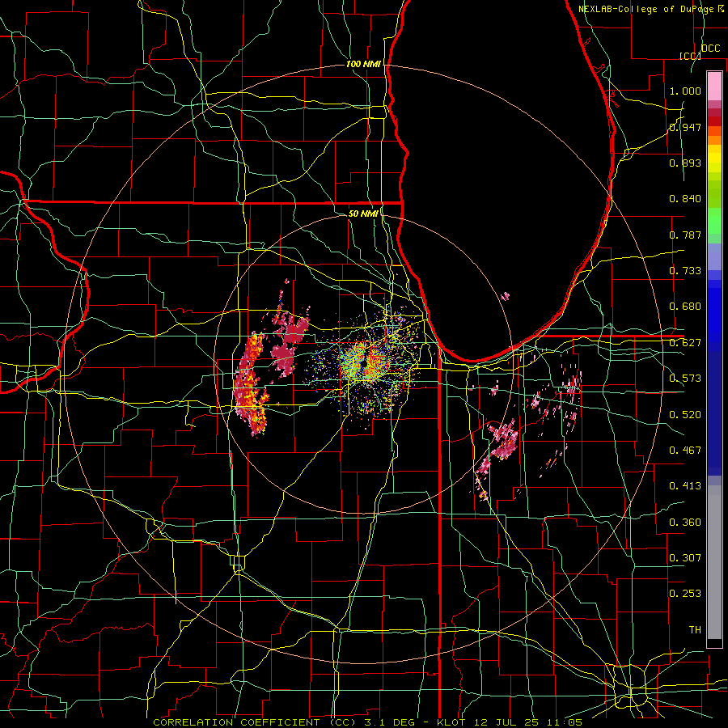This screenshot has height=728, width=728.
Task: Click the 0.520 legend value
Action: coord(685,415)
